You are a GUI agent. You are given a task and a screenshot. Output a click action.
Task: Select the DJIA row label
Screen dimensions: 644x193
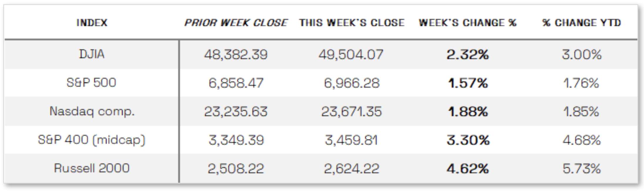coord(92,54)
